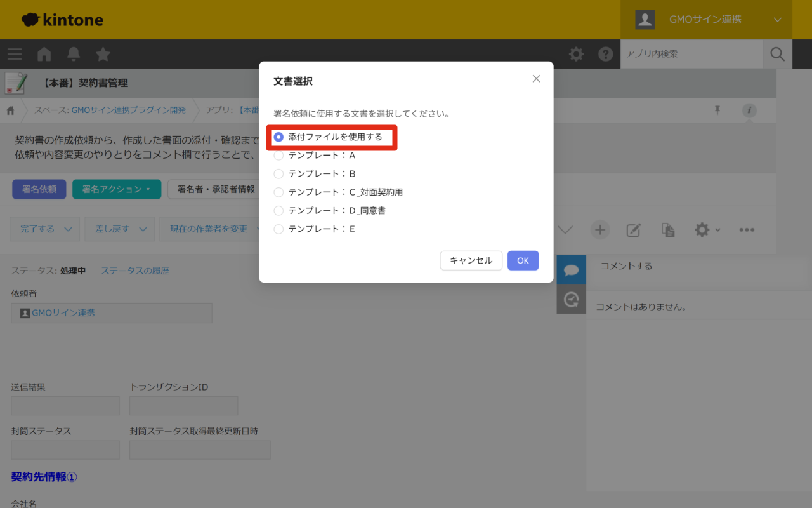Open the notifications bell
Image resolution: width=812 pixels, height=508 pixels.
click(74, 54)
